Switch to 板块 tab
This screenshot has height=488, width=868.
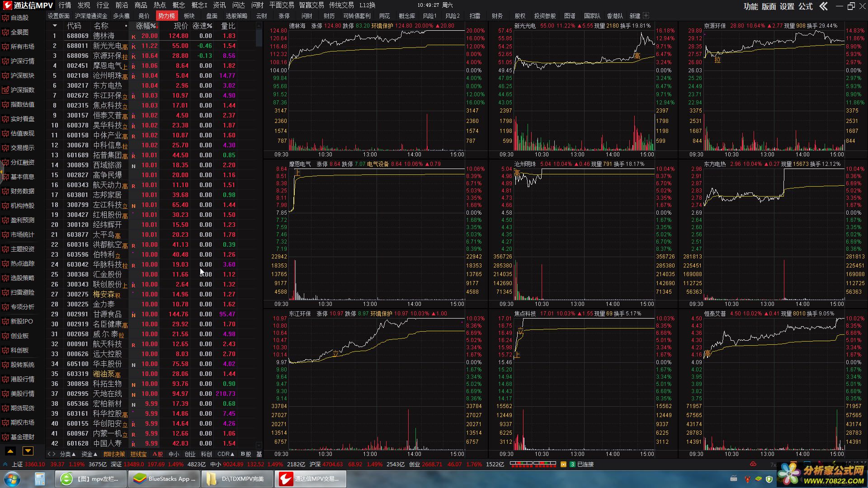[189, 16]
